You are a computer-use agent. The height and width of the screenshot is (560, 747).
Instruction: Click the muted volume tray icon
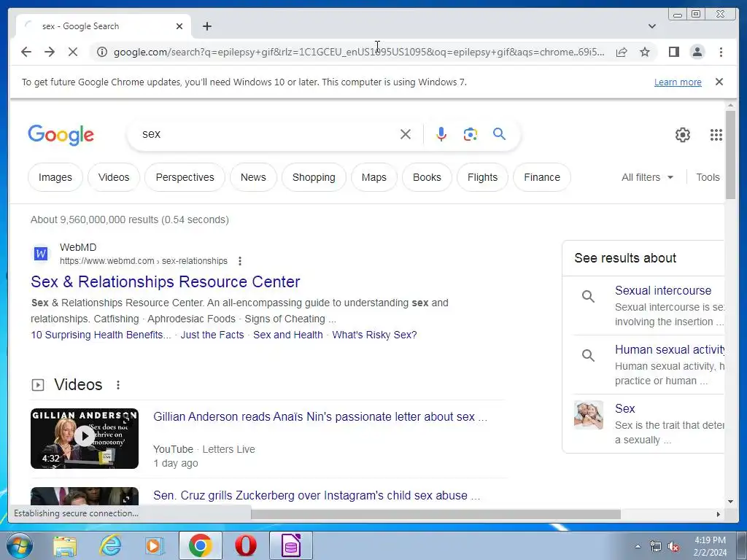[x=673, y=547]
